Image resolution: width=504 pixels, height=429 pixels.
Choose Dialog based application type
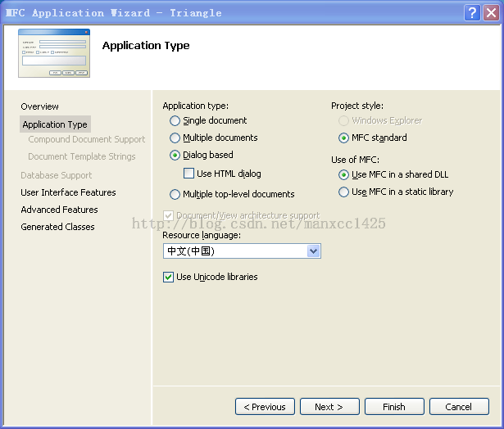175,156
